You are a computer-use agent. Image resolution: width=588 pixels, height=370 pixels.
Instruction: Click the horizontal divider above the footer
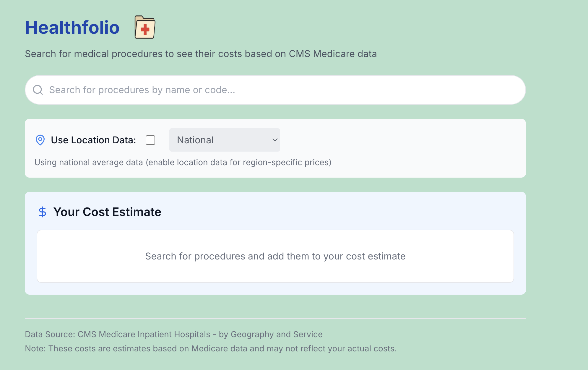click(x=275, y=319)
